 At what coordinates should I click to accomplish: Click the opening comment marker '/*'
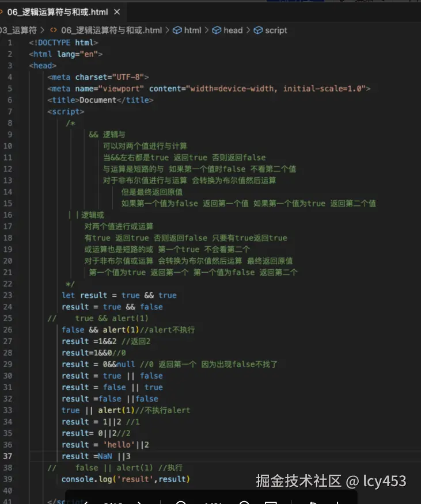(70, 123)
